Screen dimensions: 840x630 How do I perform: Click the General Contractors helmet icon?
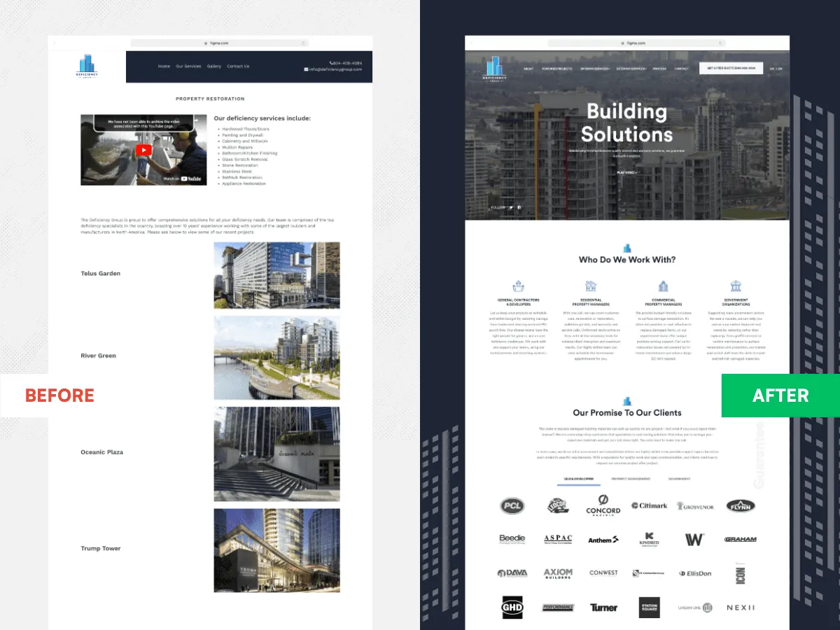(x=519, y=286)
